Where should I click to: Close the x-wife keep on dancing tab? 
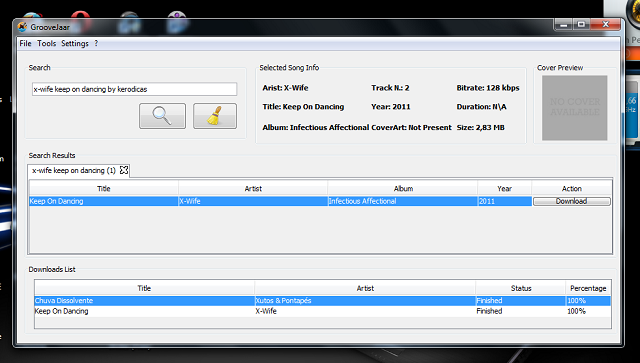coord(124,170)
